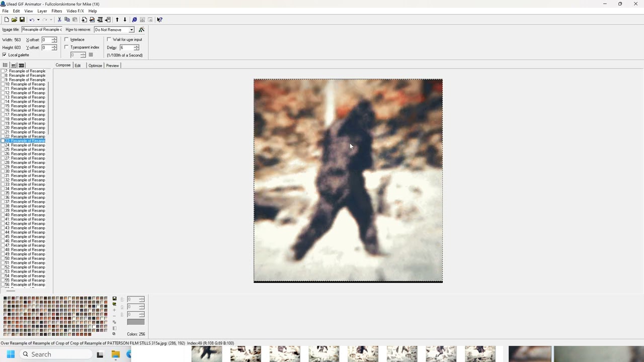The width and height of the screenshot is (644, 362).
Task: Click the filmstrip view icon above layer list
Action: pos(21,65)
